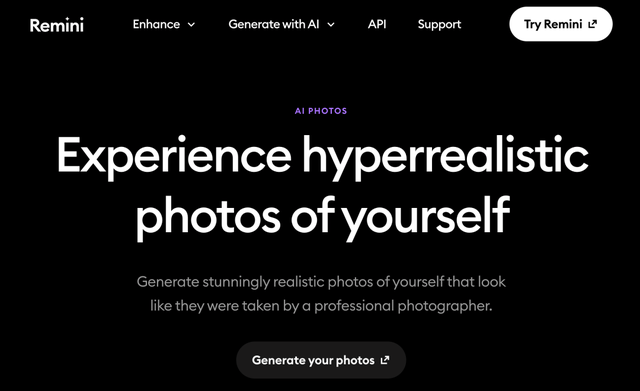Click the Generate your photos button

[x=321, y=360]
